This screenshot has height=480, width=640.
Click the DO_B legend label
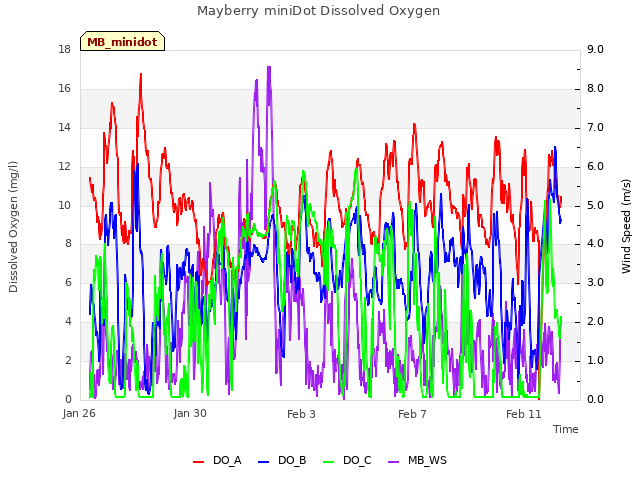(x=292, y=461)
